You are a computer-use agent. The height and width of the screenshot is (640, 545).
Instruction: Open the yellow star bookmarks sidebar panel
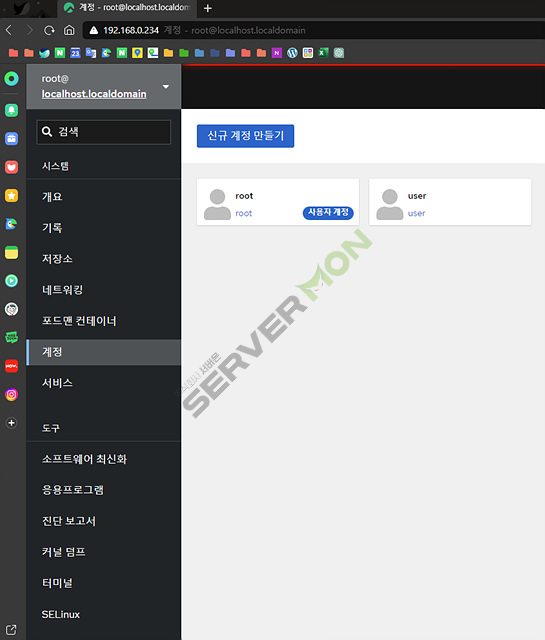[11, 196]
